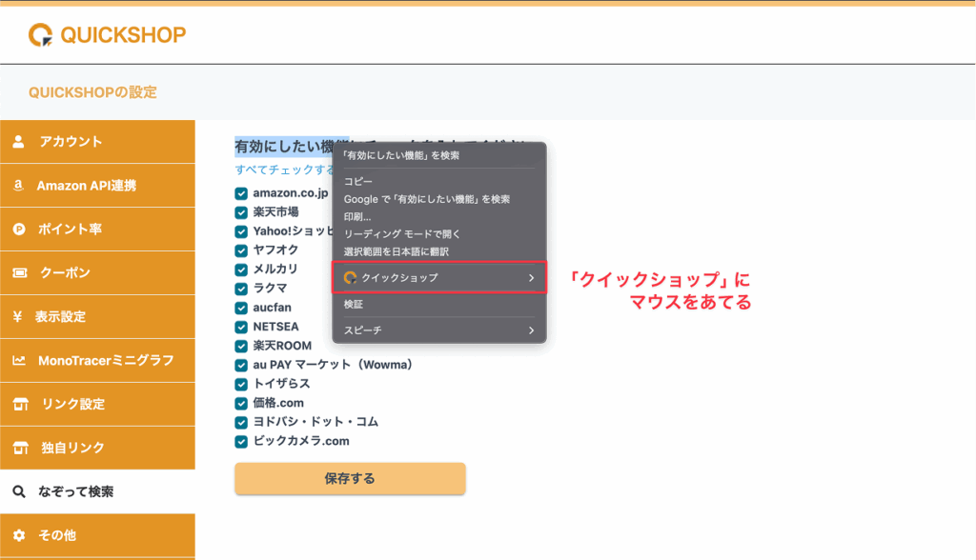The width and height of the screenshot is (976, 560).
Task: Open the MonoTracerミニグラフ tab
Action: pyautogui.click(x=98, y=360)
